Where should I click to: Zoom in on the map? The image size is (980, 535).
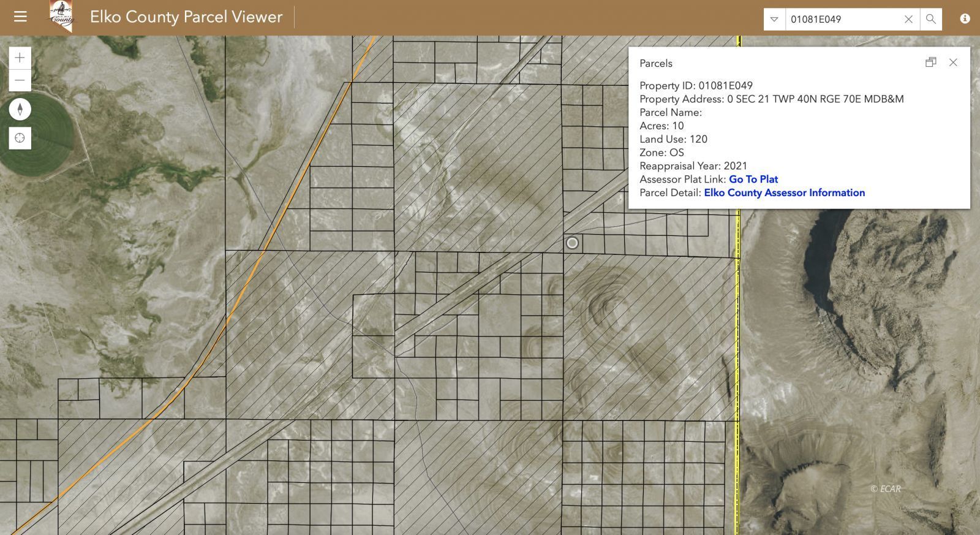click(x=20, y=58)
